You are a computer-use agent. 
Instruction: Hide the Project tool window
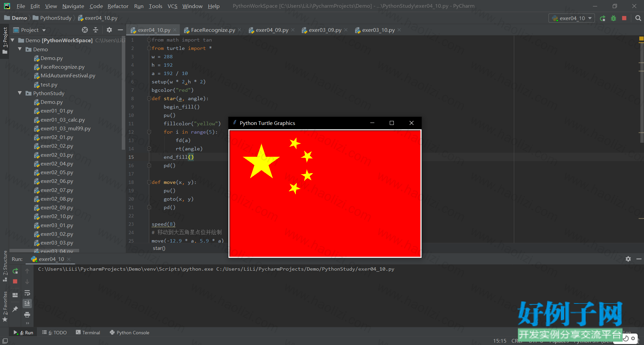[x=120, y=30]
